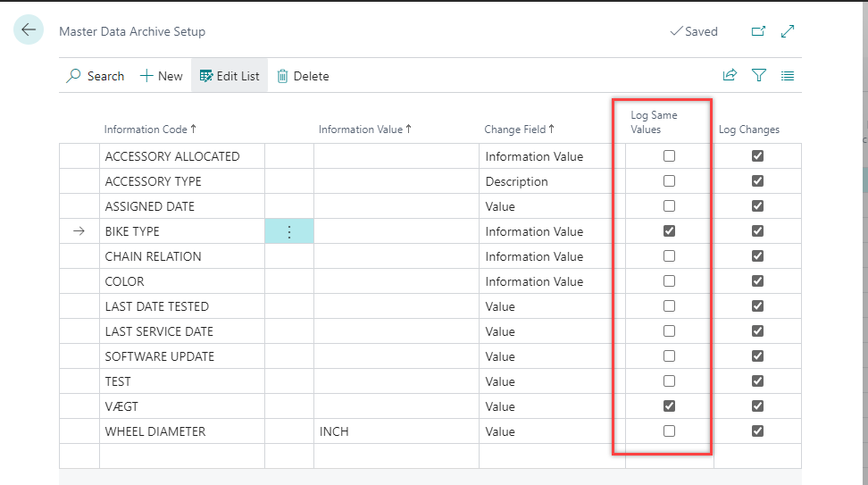The width and height of the screenshot is (868, 485).
Task: Enable Log Same Values for COLOR
Action: pos(669,281)
